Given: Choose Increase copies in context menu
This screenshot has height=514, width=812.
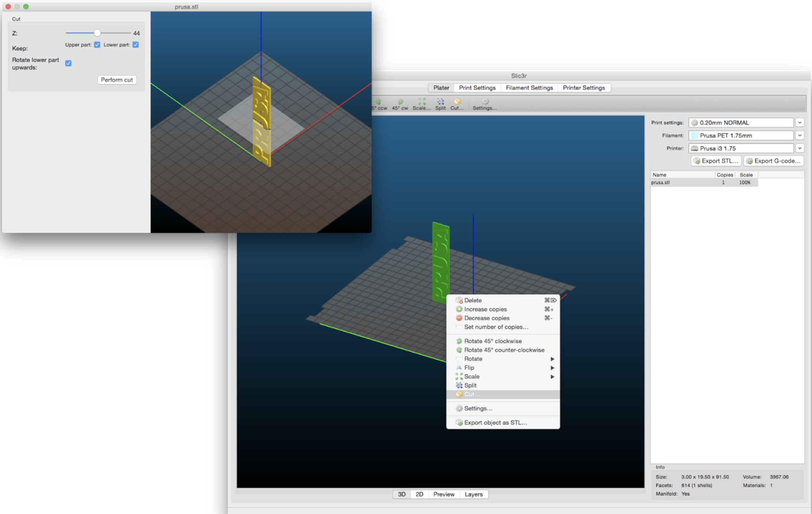Looking at the screenshot, I should tap(503, 309).
